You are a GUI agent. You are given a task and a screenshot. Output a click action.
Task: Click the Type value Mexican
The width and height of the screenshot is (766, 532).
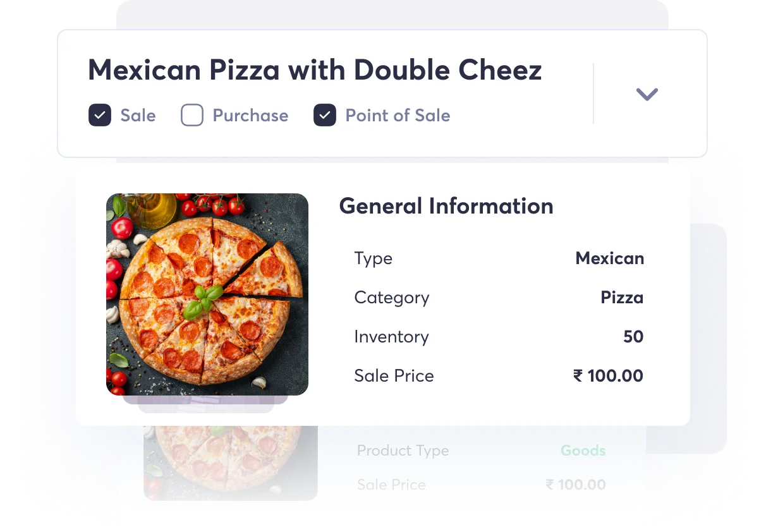(x=609, y=258)
